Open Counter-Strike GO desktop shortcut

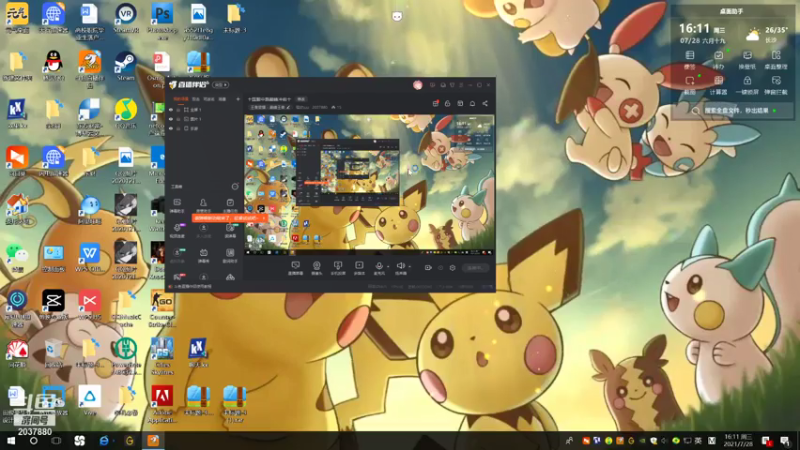coord(162,308)
